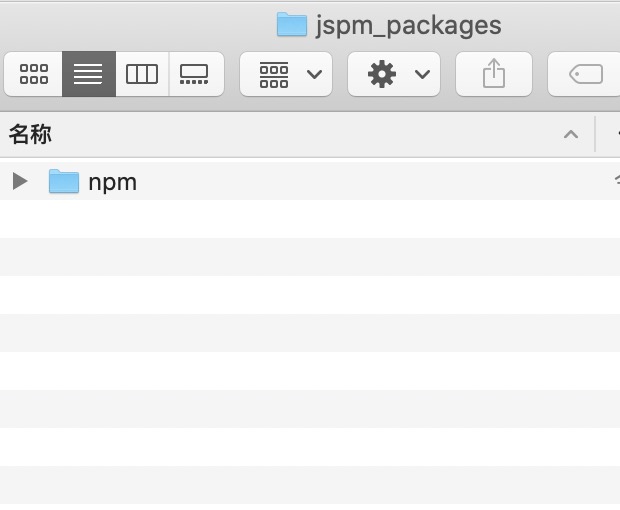Click the group-by grid icon
This screenshot has height=510, width=620.
pos(274,74)
